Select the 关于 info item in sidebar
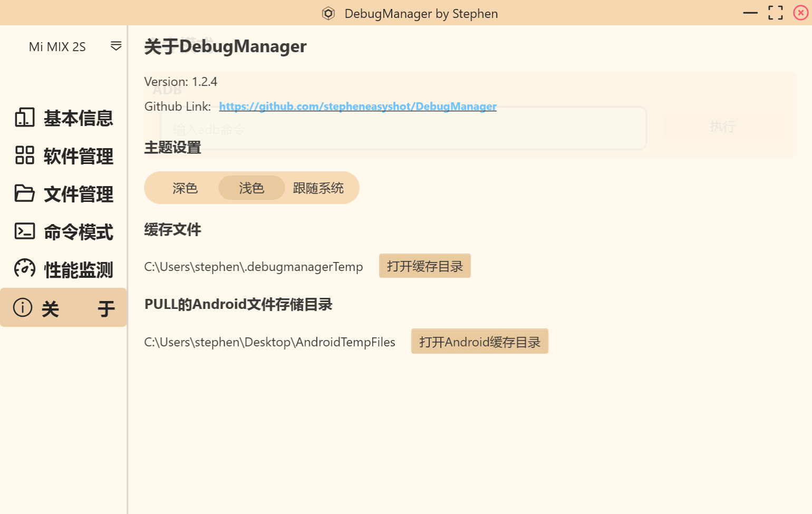812x514 pixels. [64, 308]
